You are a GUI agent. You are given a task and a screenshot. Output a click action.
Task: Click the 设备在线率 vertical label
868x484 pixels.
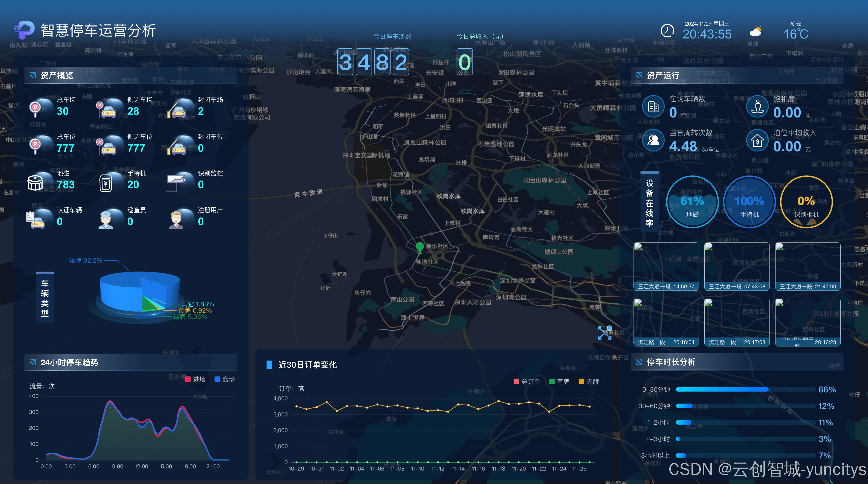click(649, 203)
